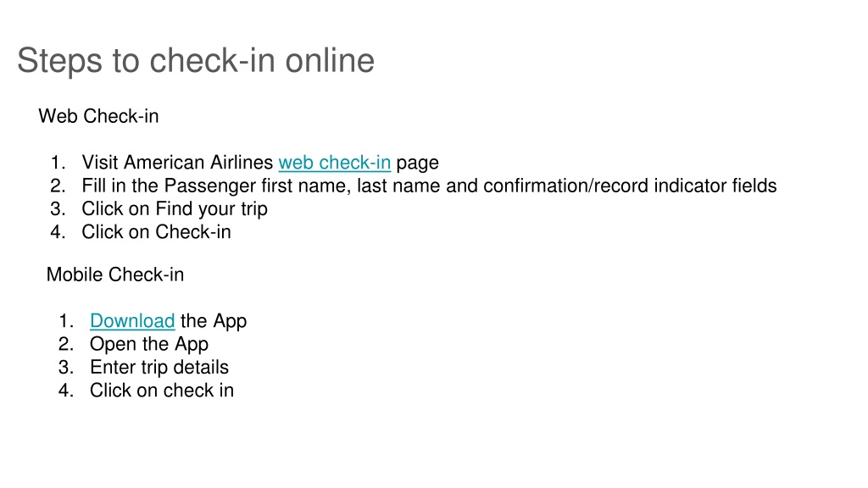868x488 pixels.
Task: Open the web check-in hyperlink
Action: tap(334, 163)
